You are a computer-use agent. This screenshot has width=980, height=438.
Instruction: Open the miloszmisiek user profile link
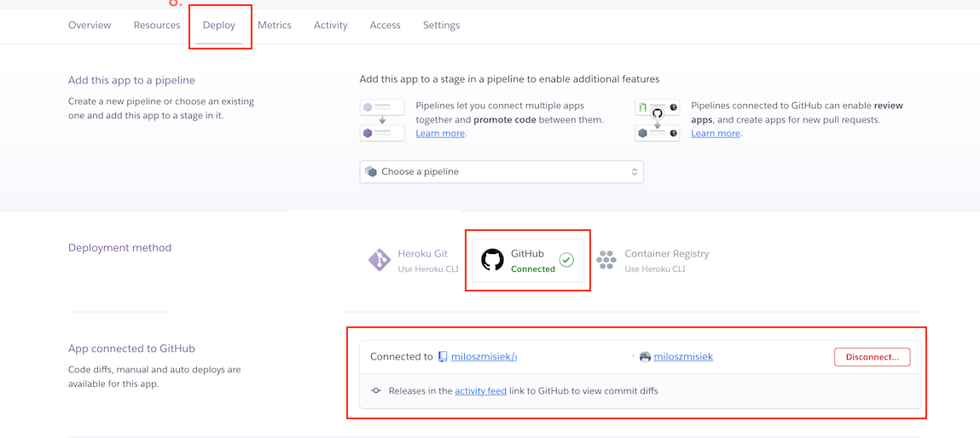point(683,357)
